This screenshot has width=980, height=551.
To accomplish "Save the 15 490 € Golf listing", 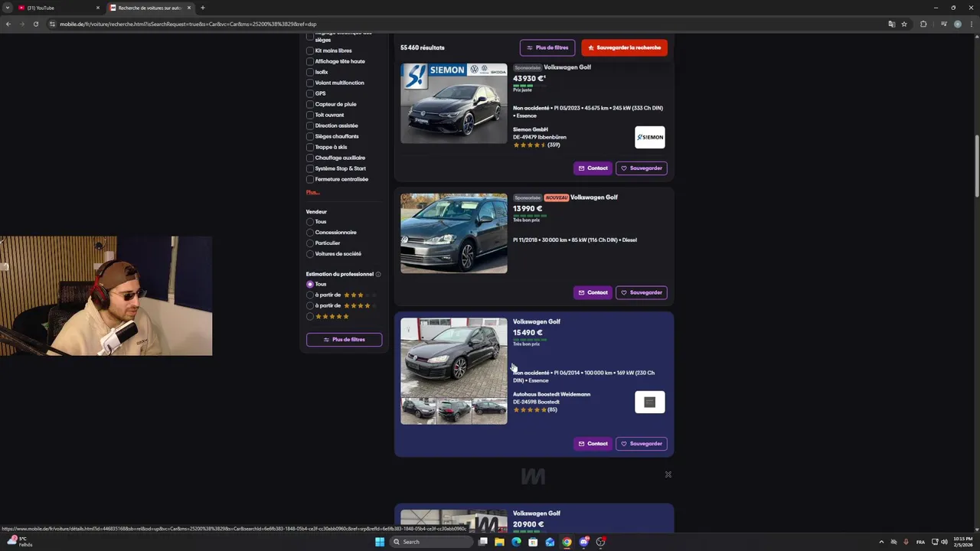I will [x=642, y=444].
